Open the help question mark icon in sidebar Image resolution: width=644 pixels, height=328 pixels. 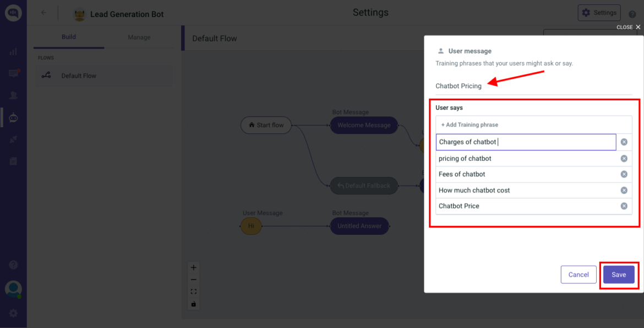tap(13, 265)
